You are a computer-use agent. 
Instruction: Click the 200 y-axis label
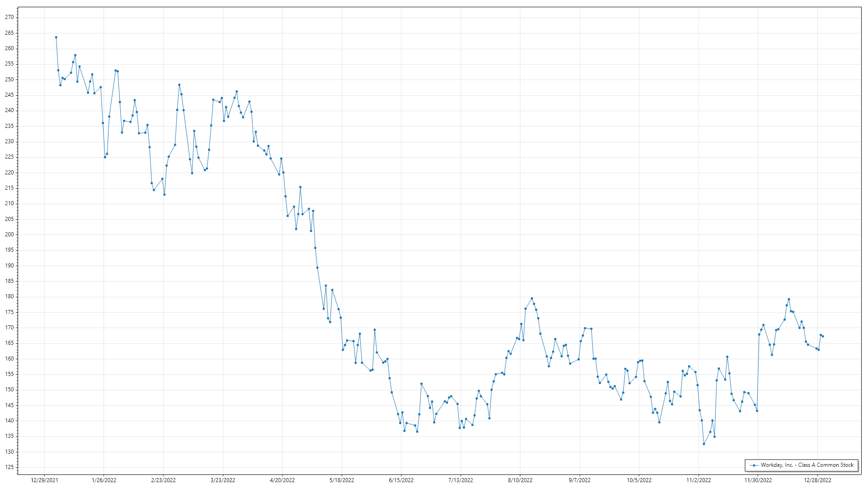click(9, 235)
